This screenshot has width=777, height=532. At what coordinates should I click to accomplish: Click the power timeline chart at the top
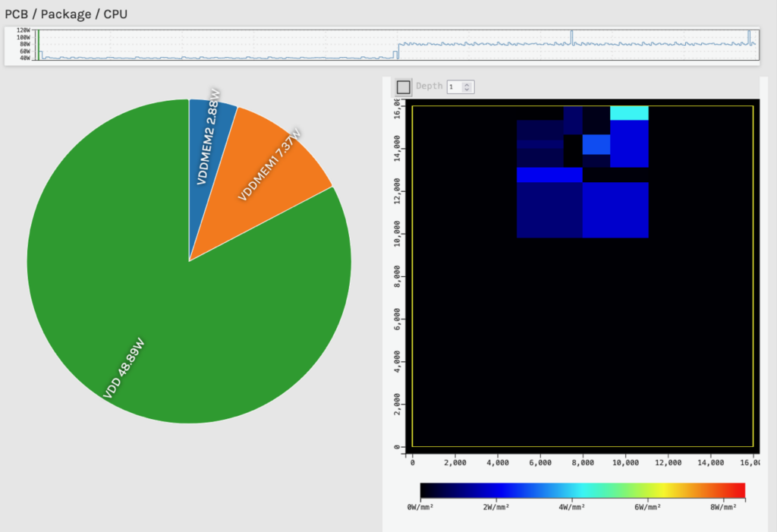click(382, 45)
